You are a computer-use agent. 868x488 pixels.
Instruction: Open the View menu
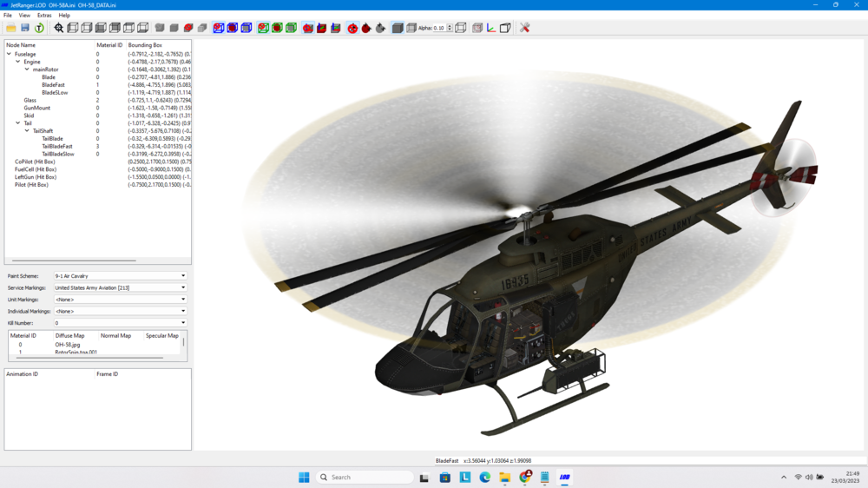tap(24, 16)
